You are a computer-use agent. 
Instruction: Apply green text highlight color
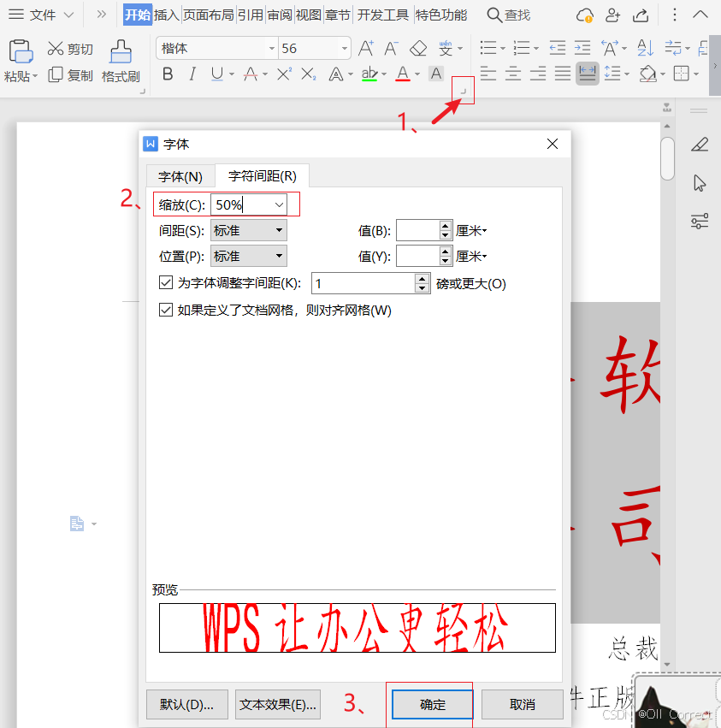click(369, 74)
